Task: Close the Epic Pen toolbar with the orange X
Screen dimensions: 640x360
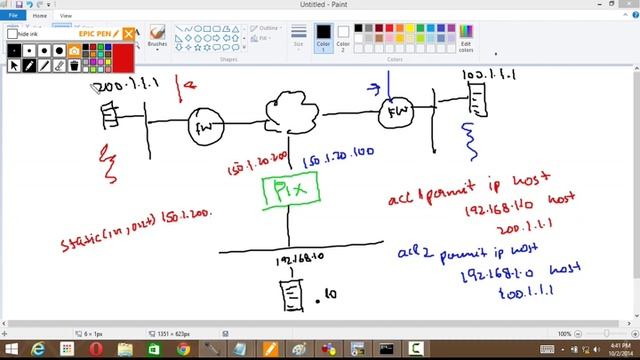Action: pos(128,33)
